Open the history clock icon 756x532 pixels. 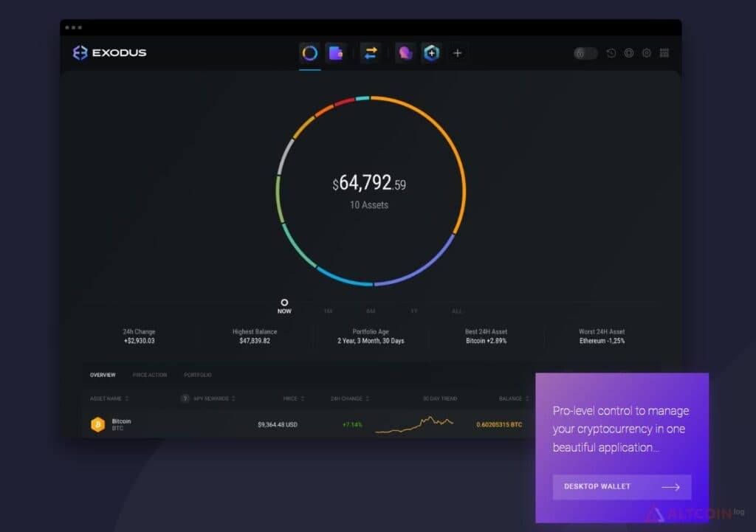[x=611, y=53]
